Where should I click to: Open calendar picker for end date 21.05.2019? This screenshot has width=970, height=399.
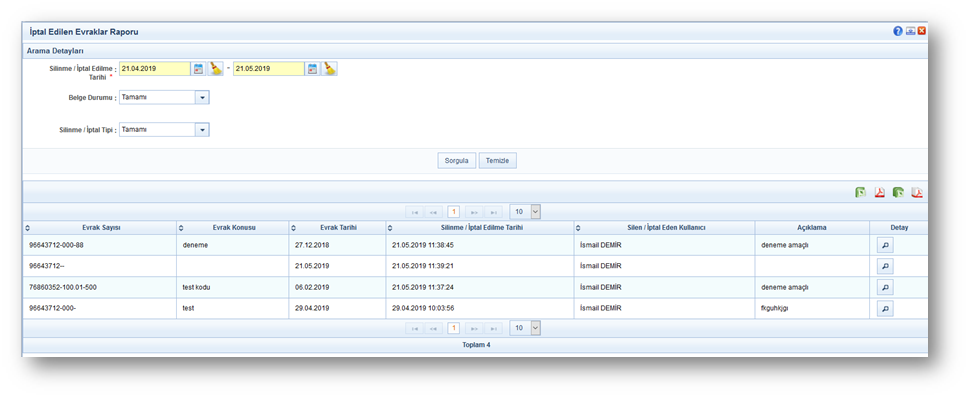click(x=312, y=69)
